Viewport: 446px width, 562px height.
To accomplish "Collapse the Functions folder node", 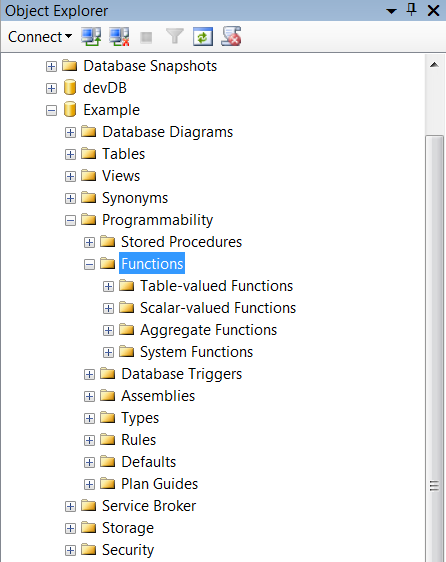I will [89, 265].
